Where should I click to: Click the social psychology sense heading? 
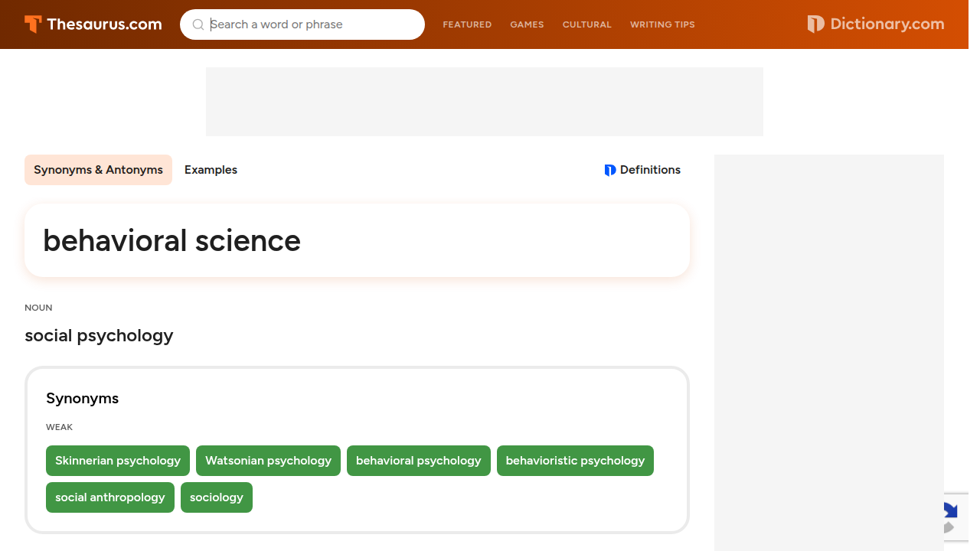coord(99,336)
